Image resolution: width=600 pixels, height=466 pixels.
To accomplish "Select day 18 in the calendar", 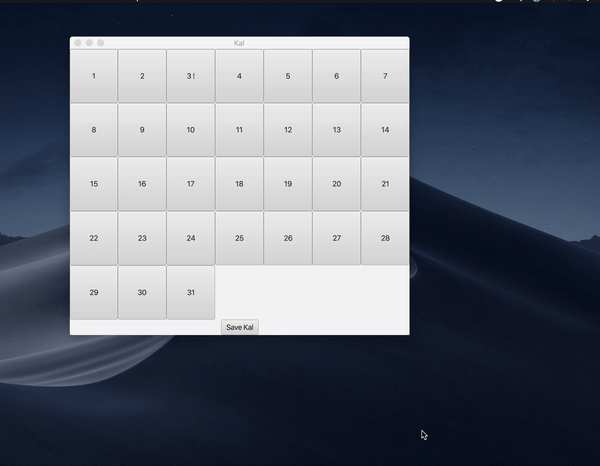I will pyautogui.click(x=239, y=184).
